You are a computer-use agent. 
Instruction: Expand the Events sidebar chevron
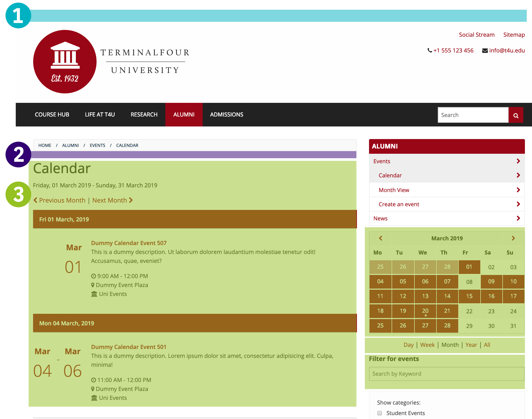point(518,161)
